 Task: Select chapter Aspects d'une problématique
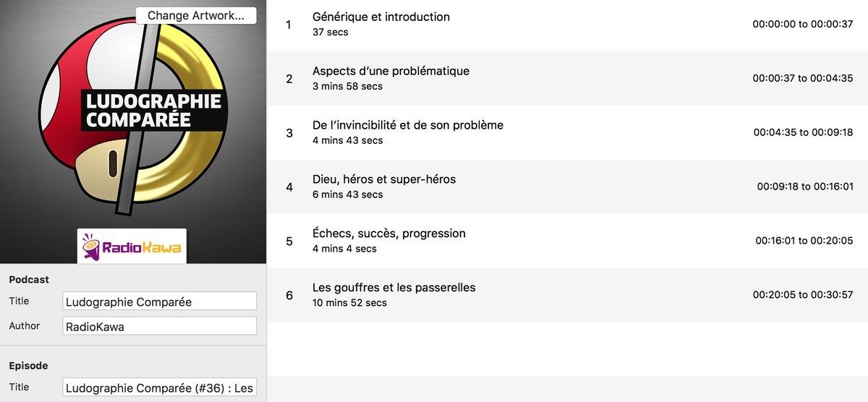[x=567, y=78]
